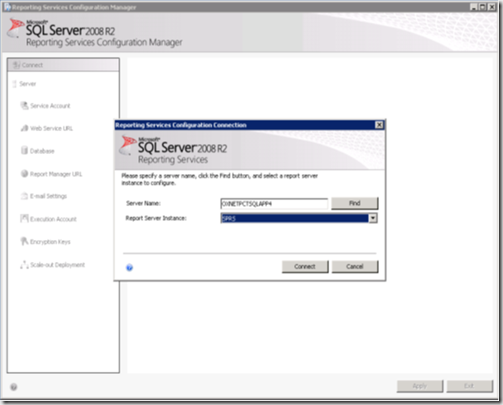
Task: Click the Apply button at bottom
Action: click(x=420, y=386)
